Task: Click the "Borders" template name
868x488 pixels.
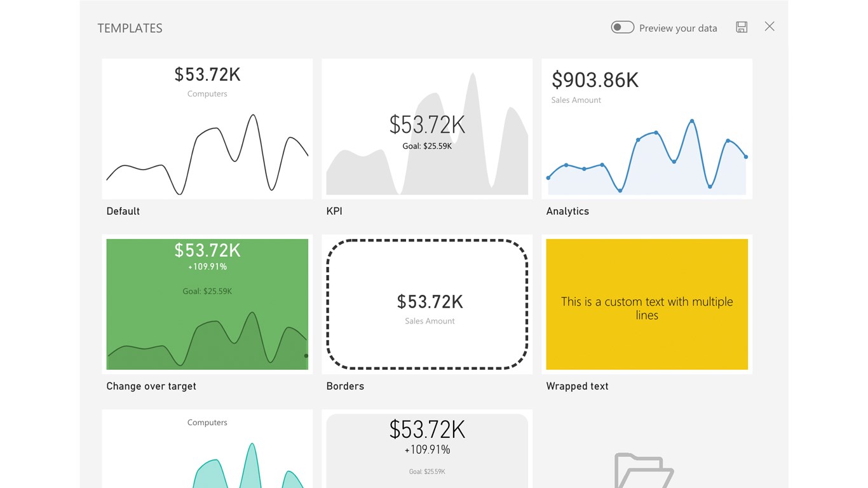Action: pos(345,386)
